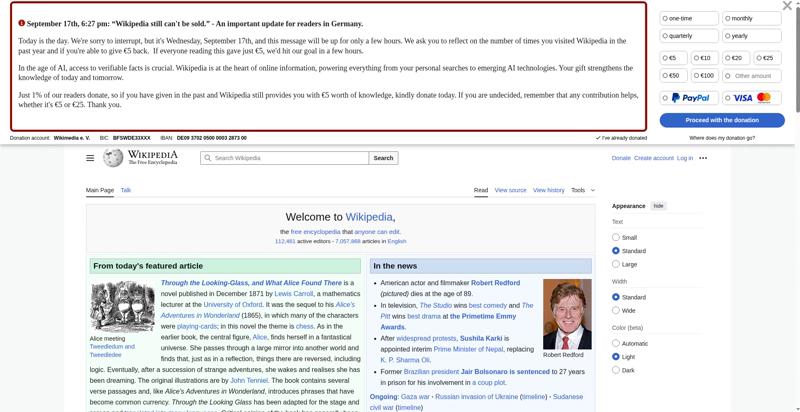Open the Log in link

685,158
